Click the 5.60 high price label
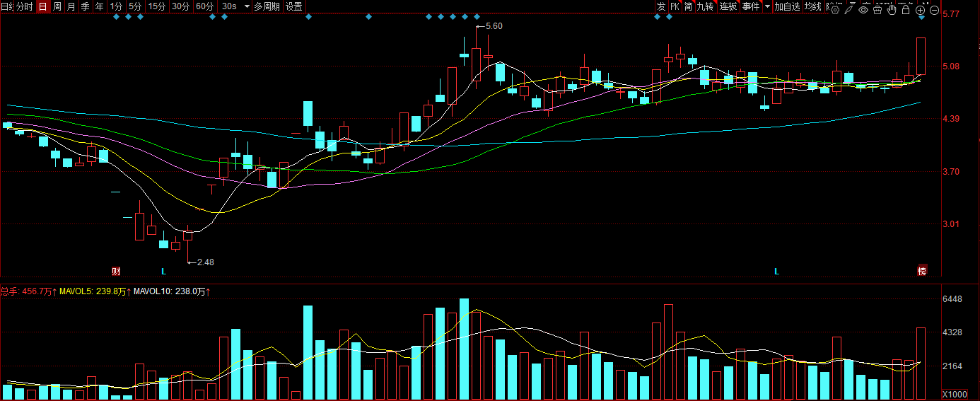The image size is (980, 401). point(494,26)
